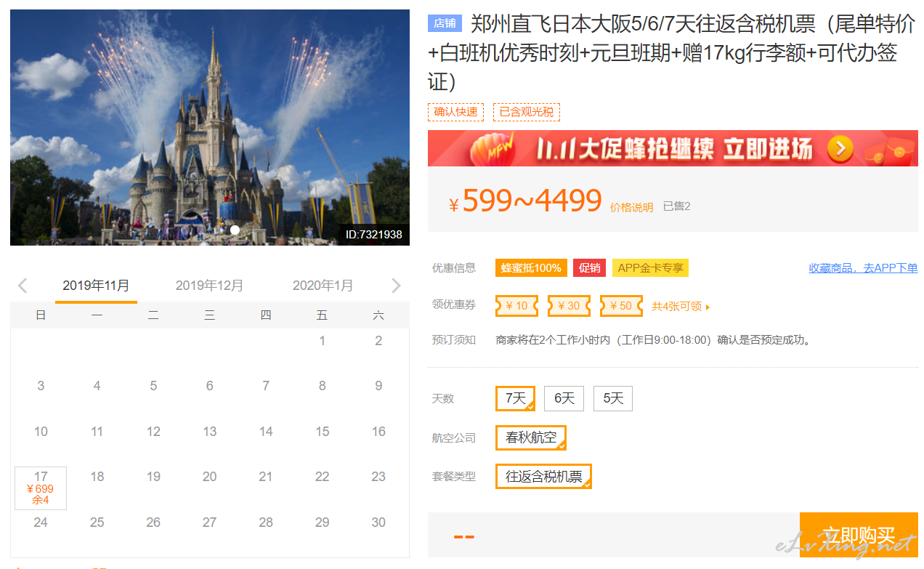Click the 蜂蜜抵100% discount tag

(531, 268)
